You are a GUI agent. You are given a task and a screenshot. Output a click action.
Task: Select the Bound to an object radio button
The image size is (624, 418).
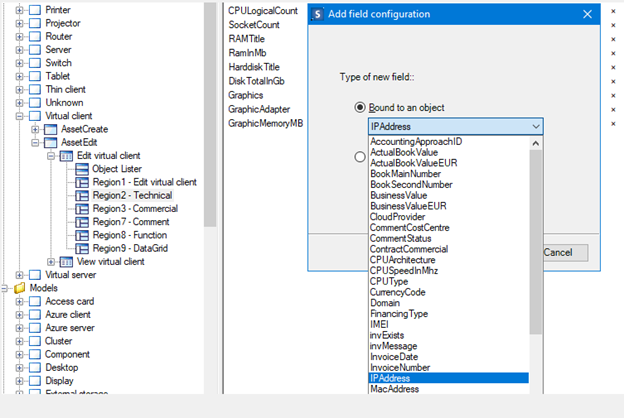360,107
